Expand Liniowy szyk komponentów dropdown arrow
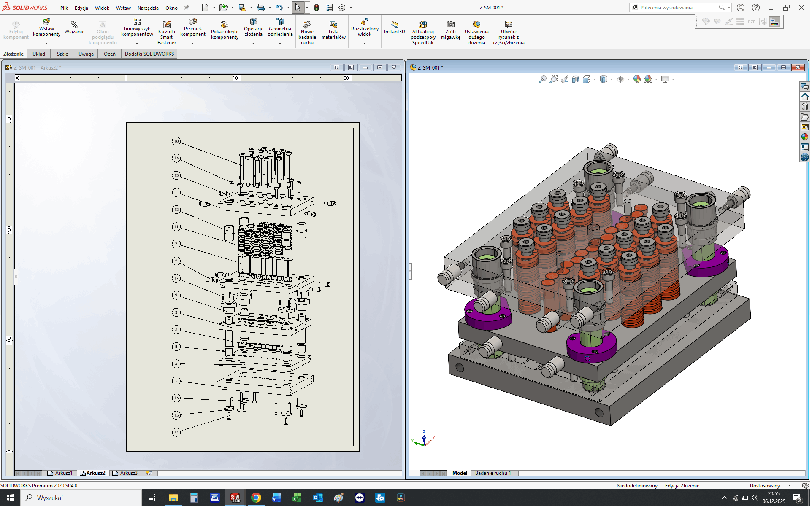 [137, 43]
